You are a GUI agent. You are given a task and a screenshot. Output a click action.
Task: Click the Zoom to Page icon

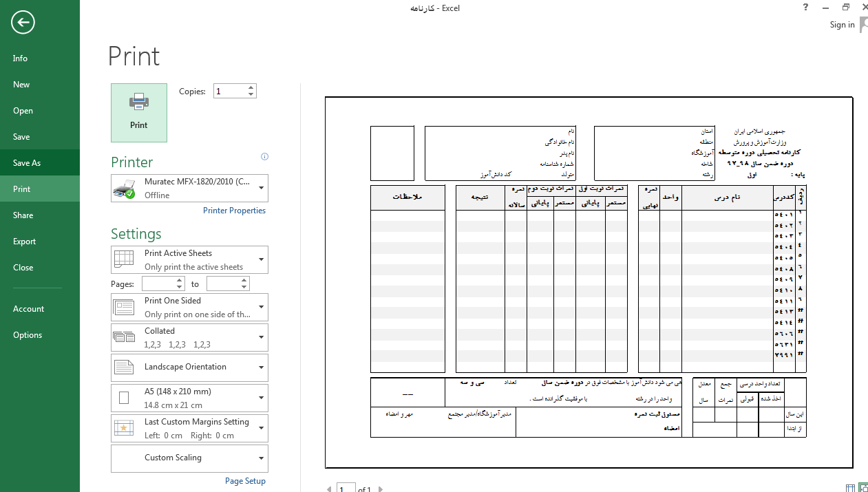tap(862, 489)
